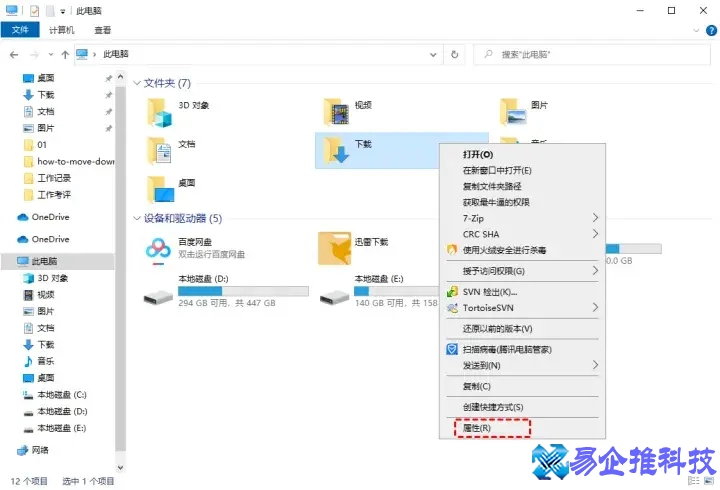Image resolution: width=720 pixels, height=490 pixels.
Task: Collapse the 设备和驱动器 (5) group
Action: pos(136,218)
